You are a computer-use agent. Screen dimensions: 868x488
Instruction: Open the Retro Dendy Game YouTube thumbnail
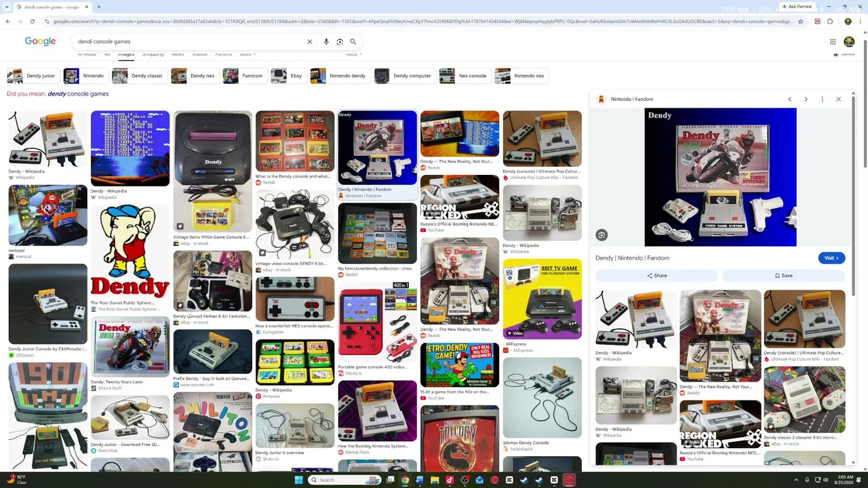coord(460,365)
